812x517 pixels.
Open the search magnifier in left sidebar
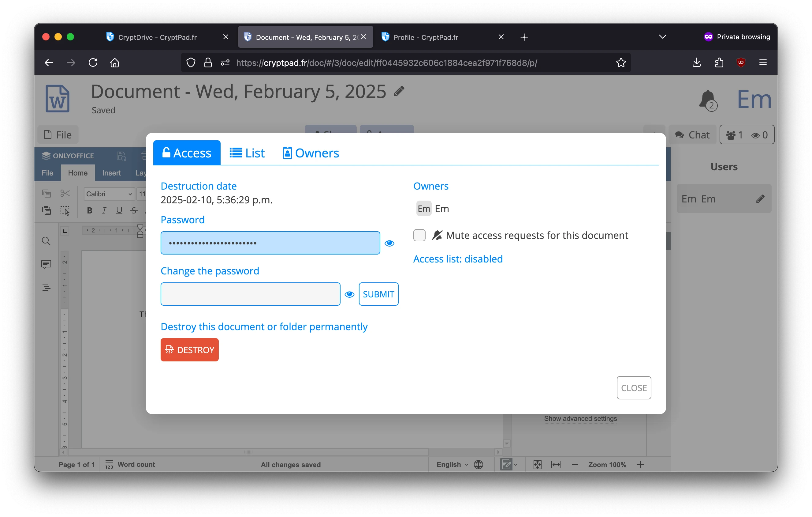pos(46,241)
